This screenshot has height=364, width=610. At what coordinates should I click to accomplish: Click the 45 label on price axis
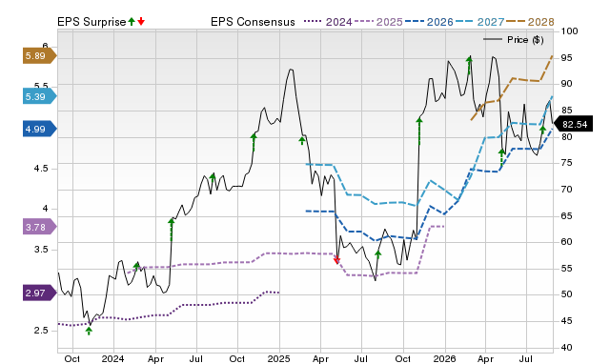click(567, 321)
